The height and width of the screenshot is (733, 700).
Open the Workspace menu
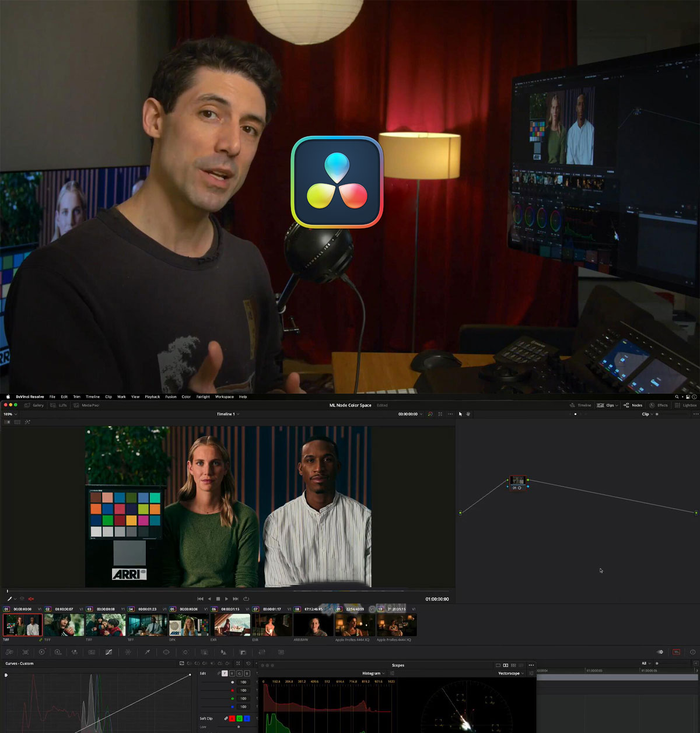225,397
